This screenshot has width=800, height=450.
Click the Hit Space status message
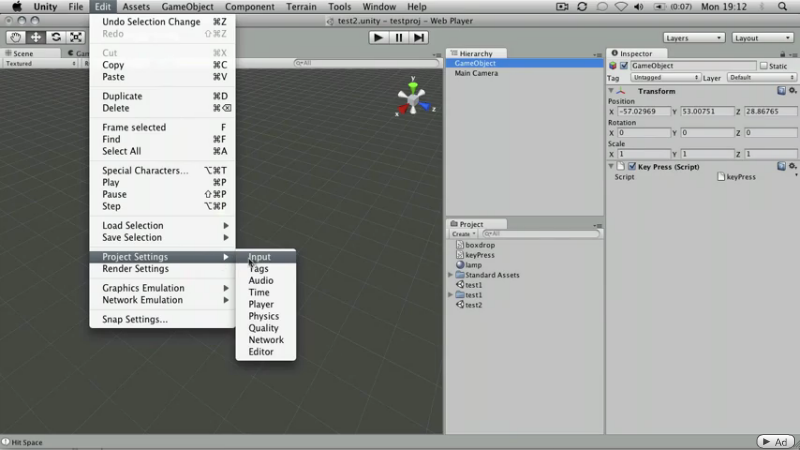click(27, 442)
